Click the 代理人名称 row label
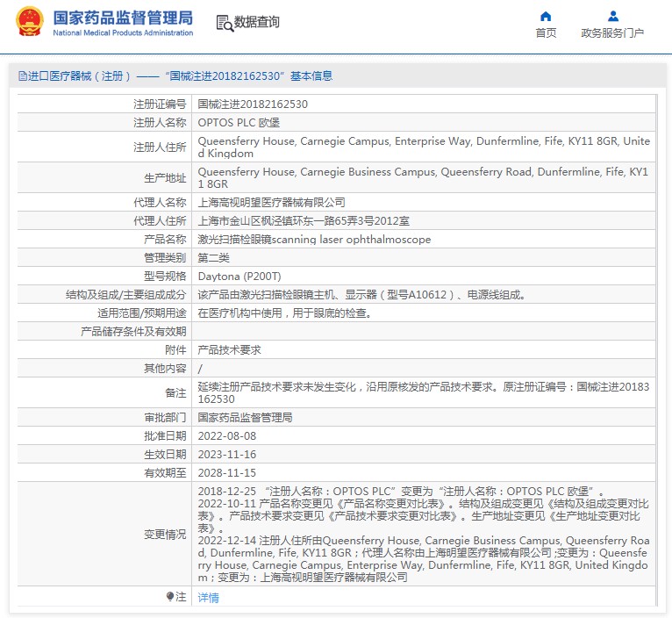This screenshot has height=618, width=672. (160, 203)
